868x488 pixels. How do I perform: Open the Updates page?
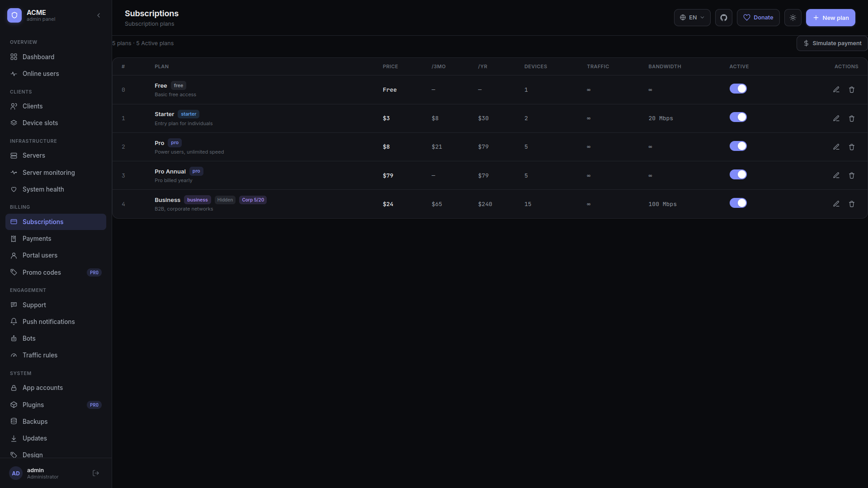56,438
